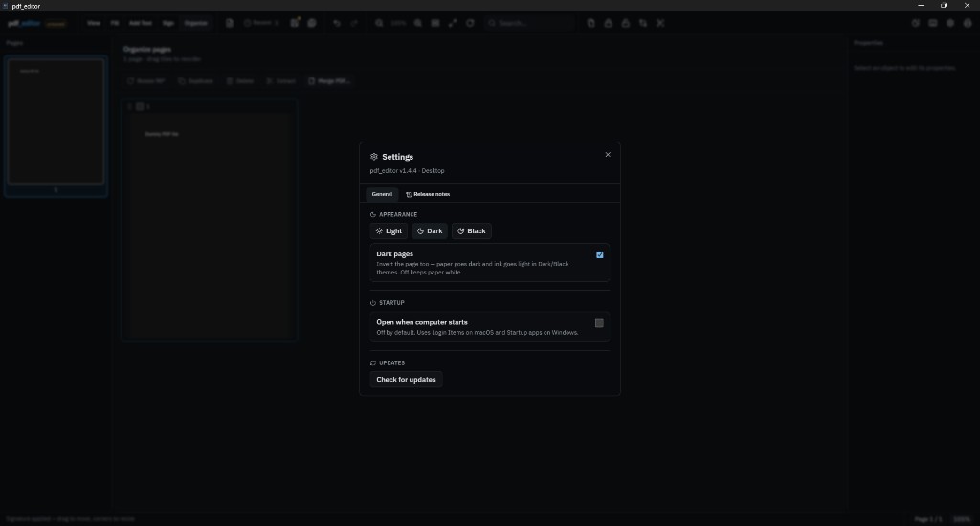The width and height of the screenshot is (980, 526).
Task: Select the Black appearance theme
Action: pyautogui.click(x=471, y=231)
